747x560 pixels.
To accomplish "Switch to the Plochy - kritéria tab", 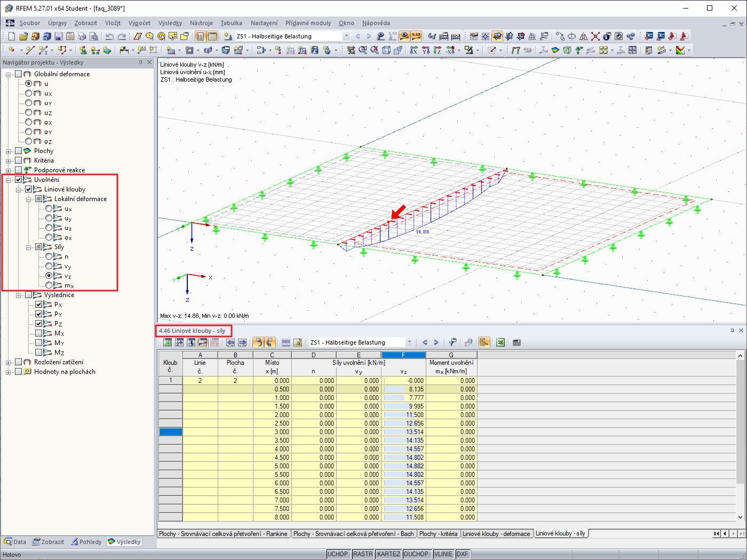I will 438,533.
